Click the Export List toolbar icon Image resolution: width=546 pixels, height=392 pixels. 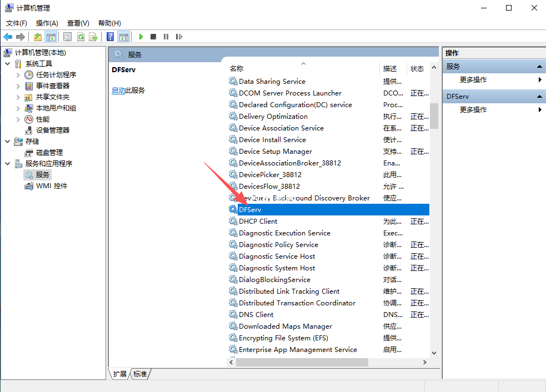point(93,37)
